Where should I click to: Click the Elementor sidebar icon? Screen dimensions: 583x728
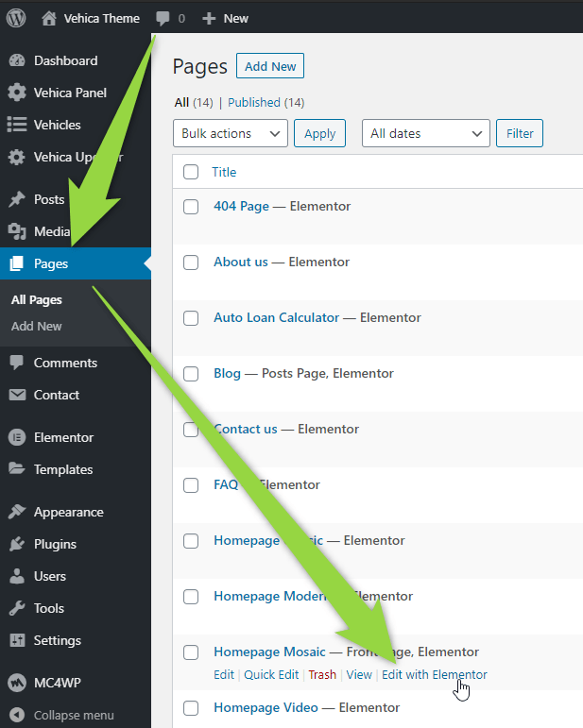pyautogui.click(x=17, y=437)
